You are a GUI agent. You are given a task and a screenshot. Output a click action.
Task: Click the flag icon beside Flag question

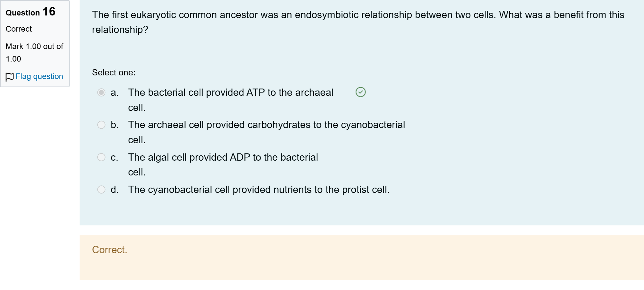pos(10,77)
